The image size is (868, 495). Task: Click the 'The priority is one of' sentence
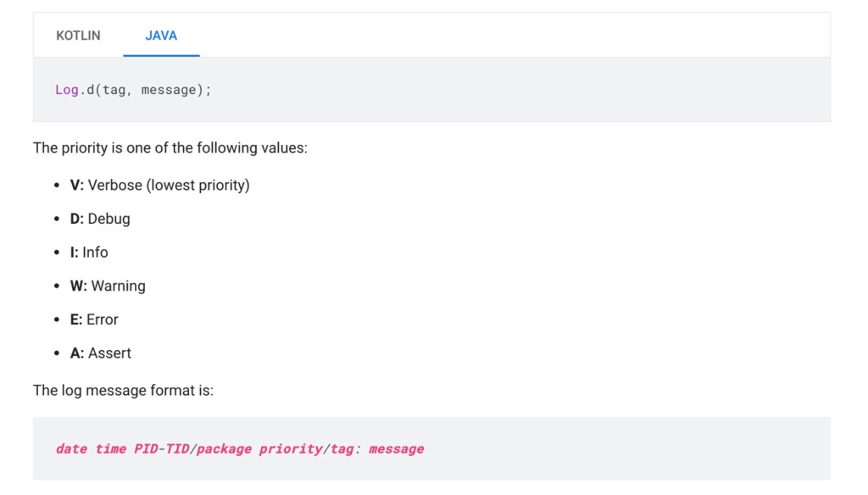tap(170, 148)
